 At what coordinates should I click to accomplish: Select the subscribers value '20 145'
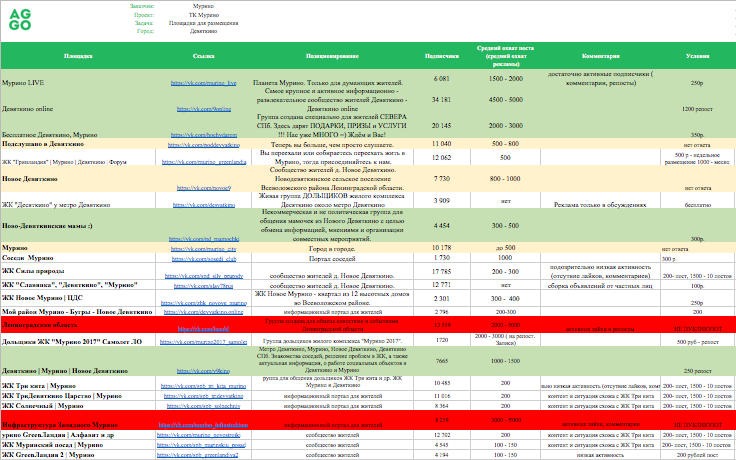(x=442, y=125)
